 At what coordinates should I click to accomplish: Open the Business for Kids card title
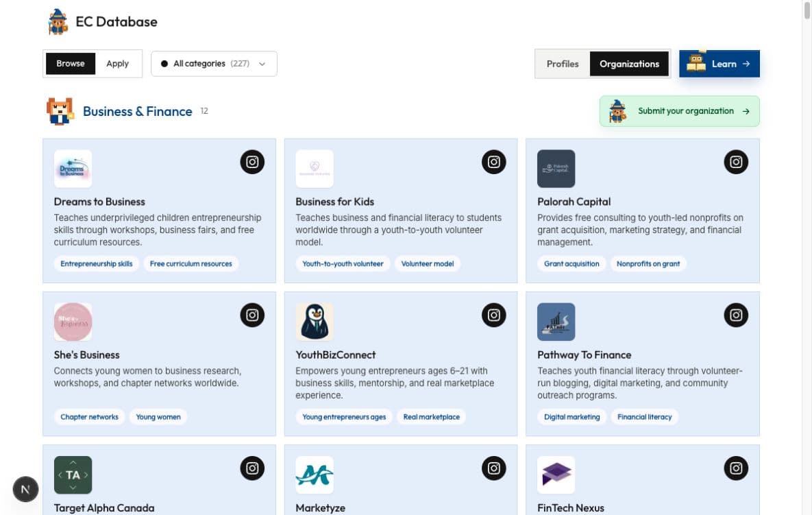click(334, 202)
